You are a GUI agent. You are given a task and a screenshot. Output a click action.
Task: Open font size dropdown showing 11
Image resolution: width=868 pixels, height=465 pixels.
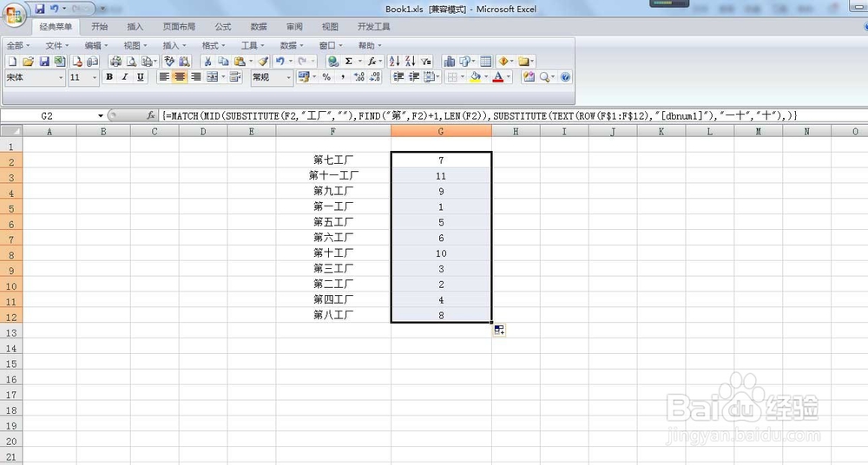point(94,77)
